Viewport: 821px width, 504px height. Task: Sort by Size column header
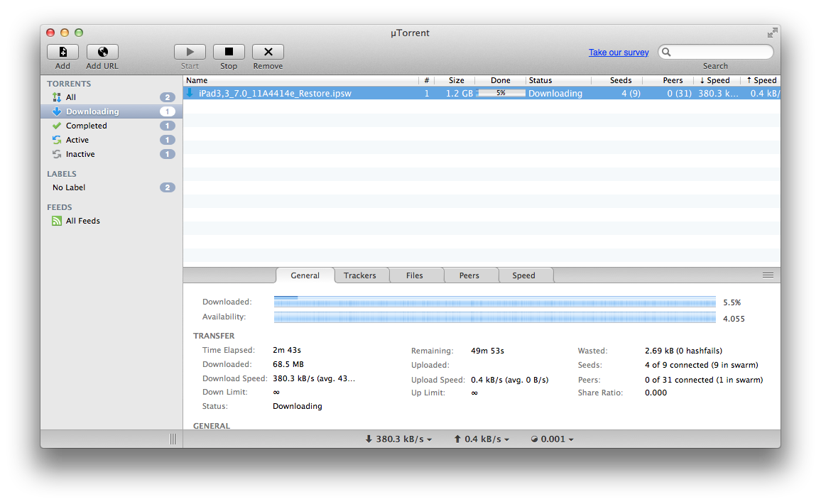[x=455, y=80]
